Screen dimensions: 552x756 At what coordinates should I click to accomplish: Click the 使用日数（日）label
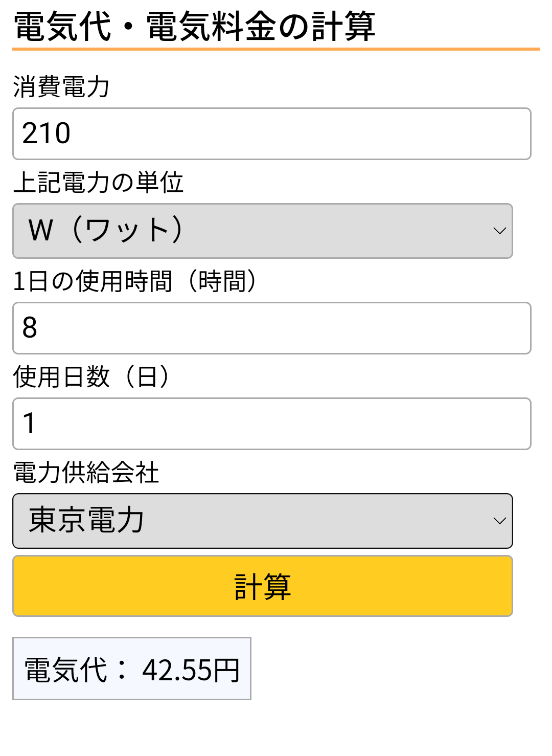pyautogui.click(x=91, y=377)
